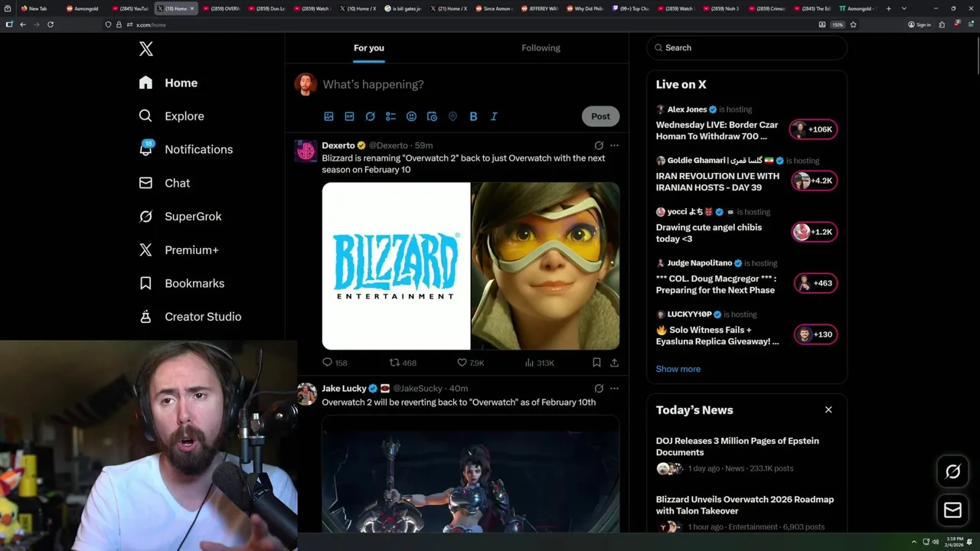This screenshot has width=980, height=551.
Task: Toggle bold formatting in composer
Action: coord(473,116)
